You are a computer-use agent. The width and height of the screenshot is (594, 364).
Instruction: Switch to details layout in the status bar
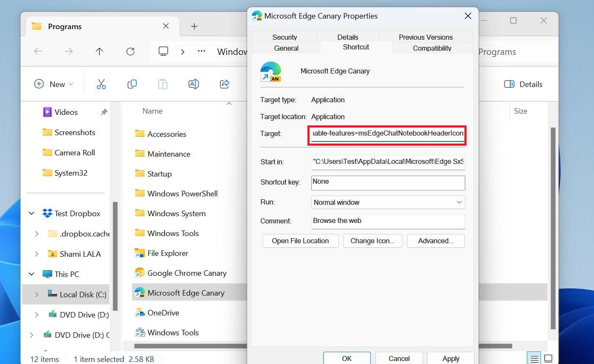534,357
